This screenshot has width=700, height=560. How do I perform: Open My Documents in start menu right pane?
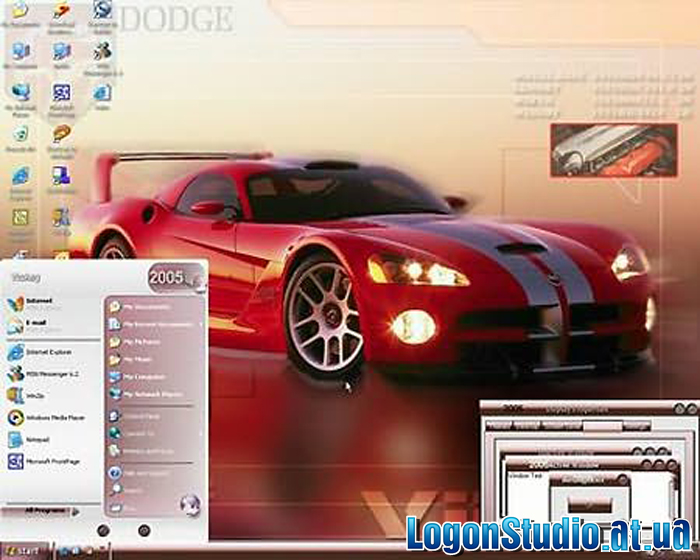(x=140, y=307)
